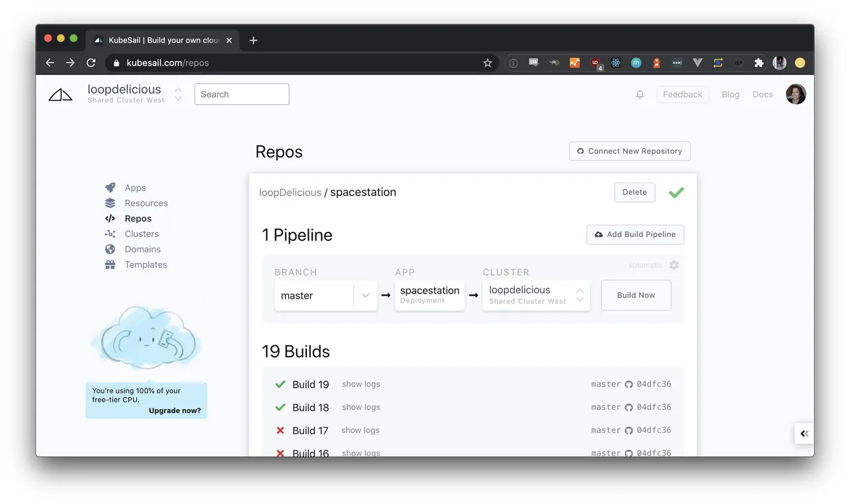Click the yellow browser update alert icon
The image size is (850, 504).
tap(800, 63)
